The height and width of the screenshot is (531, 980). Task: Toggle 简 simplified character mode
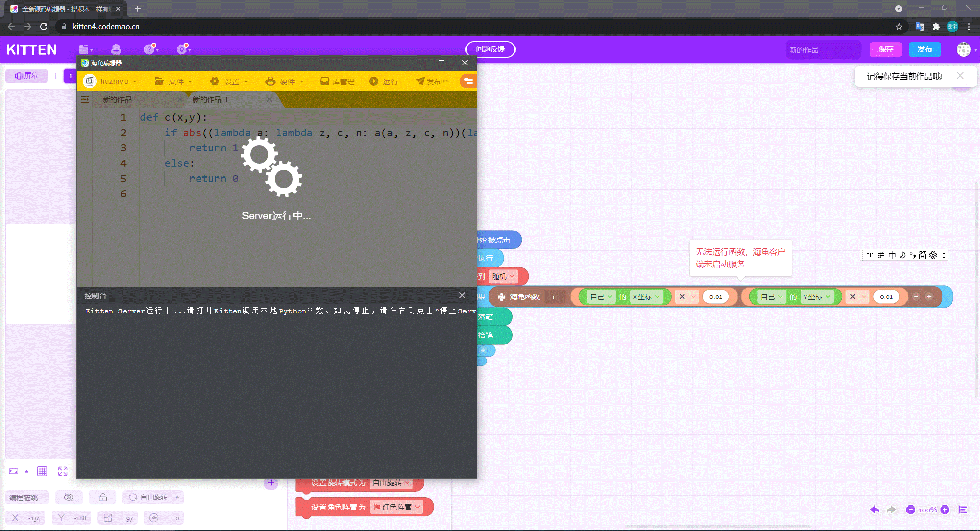click(x=922, y=255)
